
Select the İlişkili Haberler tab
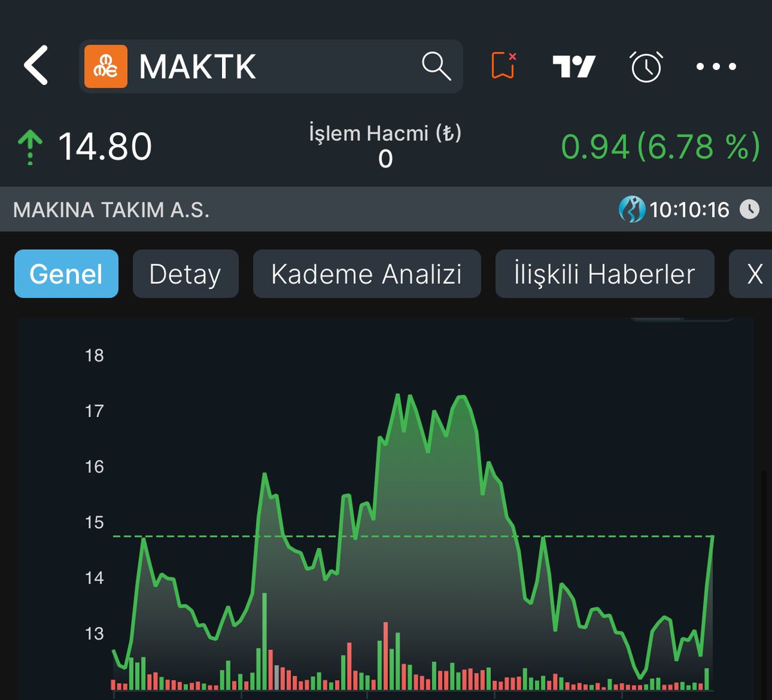tap(604, 273)
